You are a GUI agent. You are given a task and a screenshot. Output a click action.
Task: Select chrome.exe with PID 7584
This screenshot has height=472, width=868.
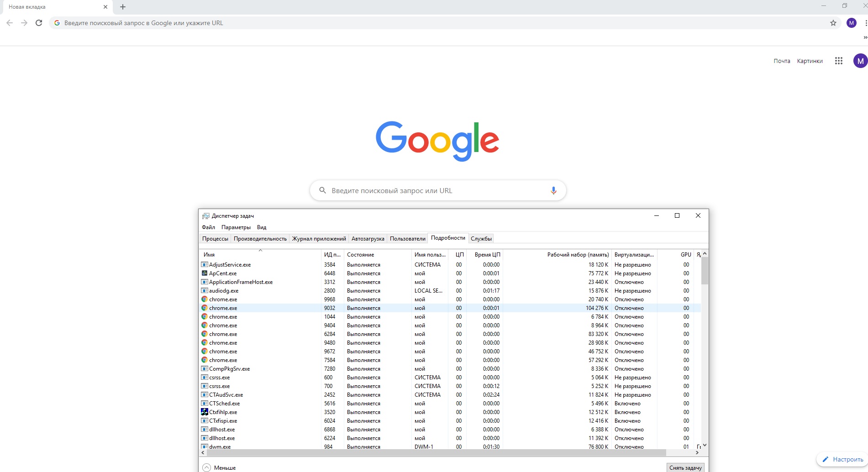tap(450, 360)
